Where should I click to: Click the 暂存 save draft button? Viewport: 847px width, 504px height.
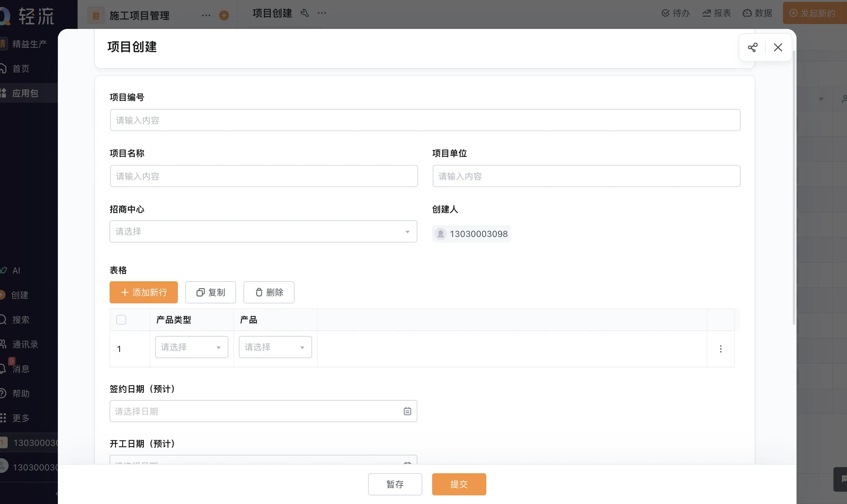tap(395, 484)
